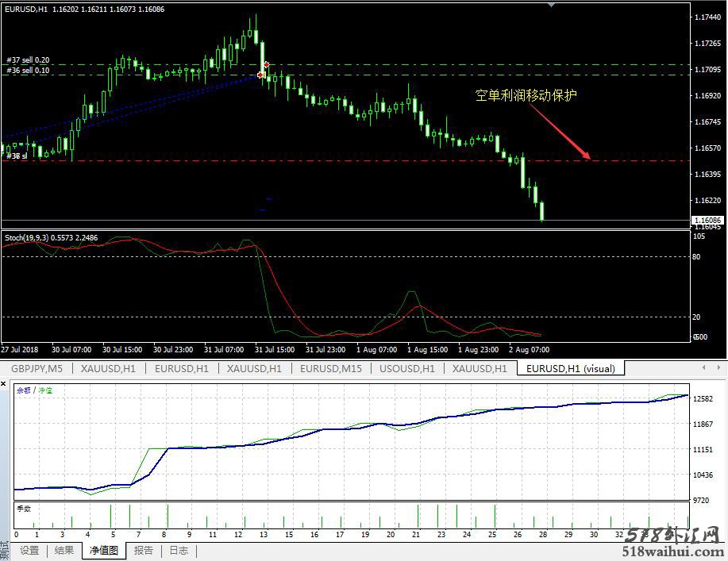Click the chart tabs right scroll arrow
728x561 pixels.
coord(718,367)
